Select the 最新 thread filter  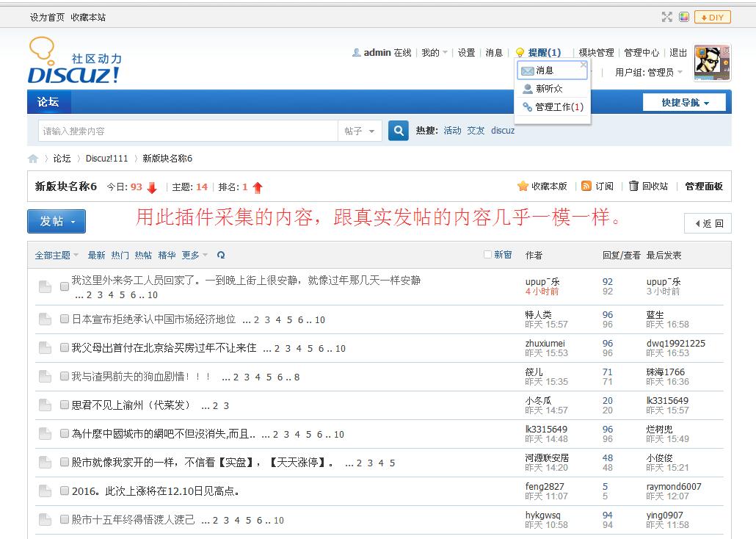pyautogui.click(x=96, y=256)
